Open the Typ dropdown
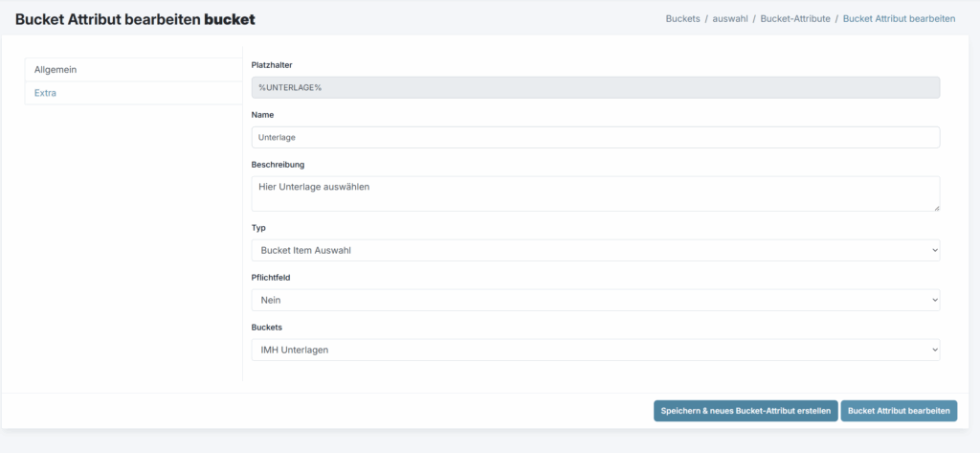 [594, 251]
